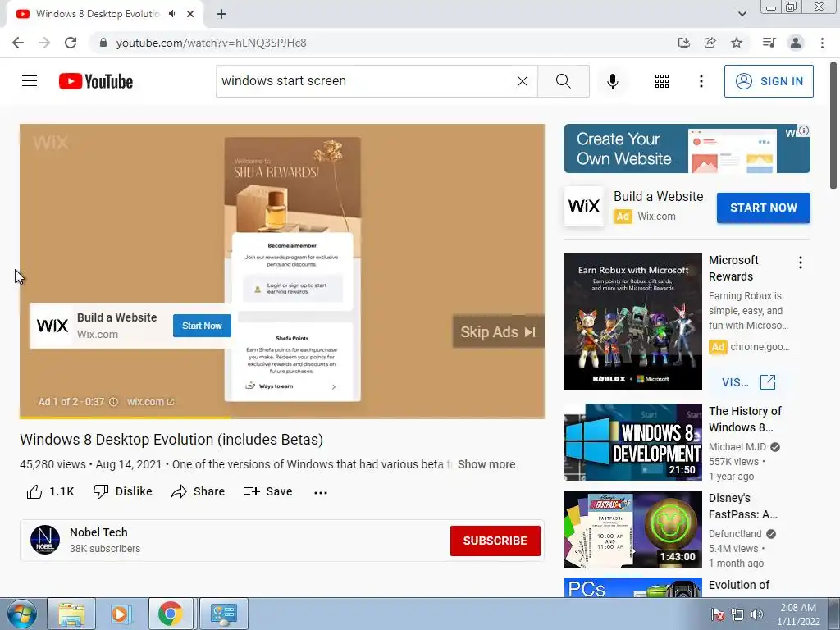Go back in browser history

click(x=18, y=43)
